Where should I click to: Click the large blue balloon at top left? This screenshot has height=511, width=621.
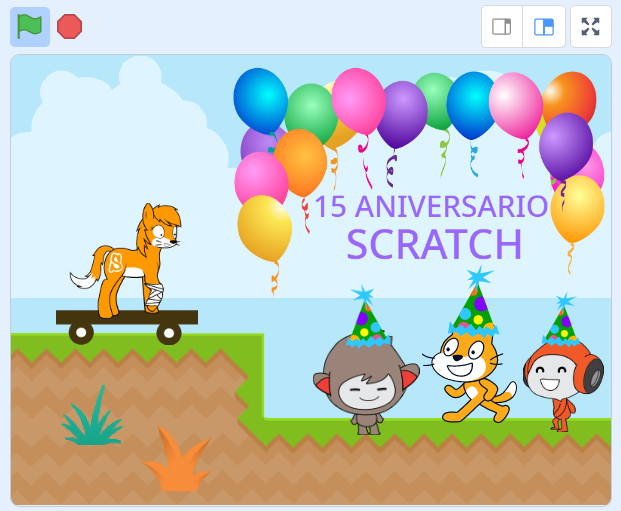(260, 99)
